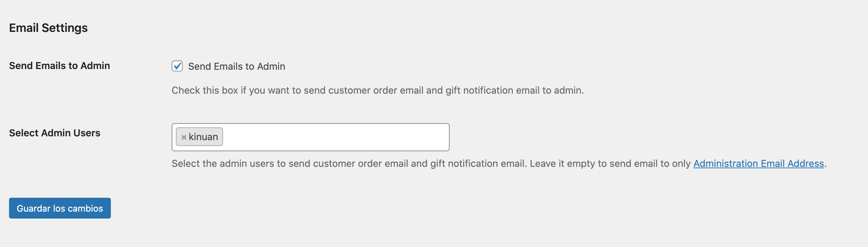Viewport: 868px width, 247px height.
Task: Toggle the checkbox beside Send Emails to Admin
Action: [x=177, y=66]
